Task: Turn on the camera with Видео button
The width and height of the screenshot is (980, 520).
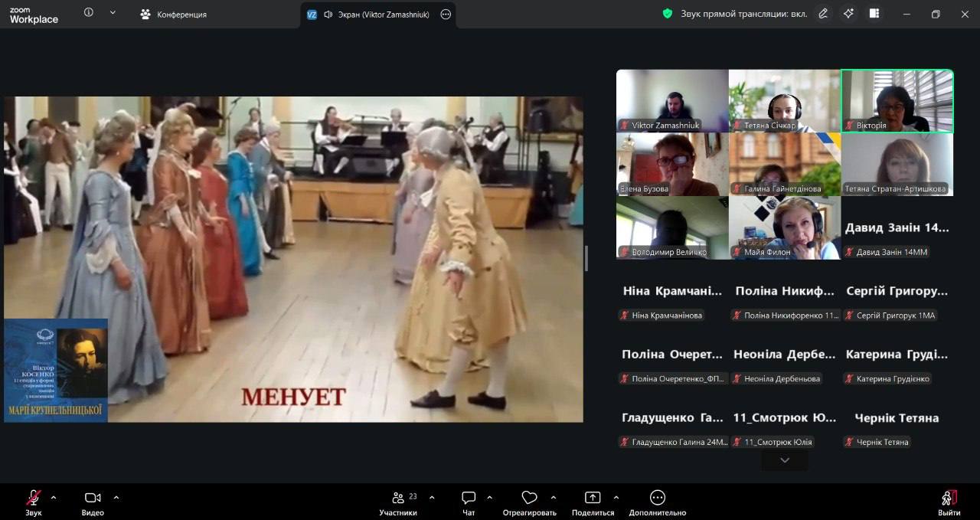Action: pos(93,499)
